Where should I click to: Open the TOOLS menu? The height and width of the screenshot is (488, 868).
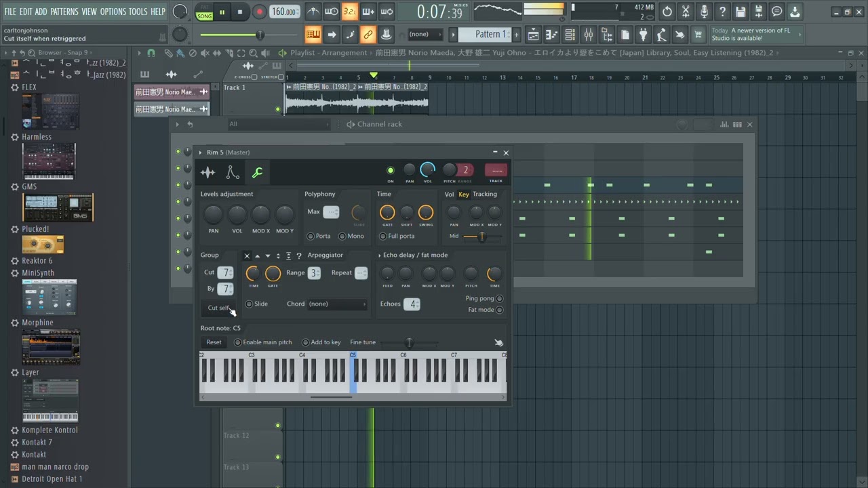click(138, 12)
